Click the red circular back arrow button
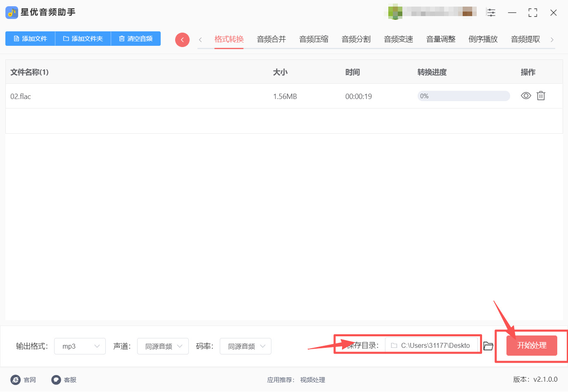 pyautogui.click(x=182, y=40)
